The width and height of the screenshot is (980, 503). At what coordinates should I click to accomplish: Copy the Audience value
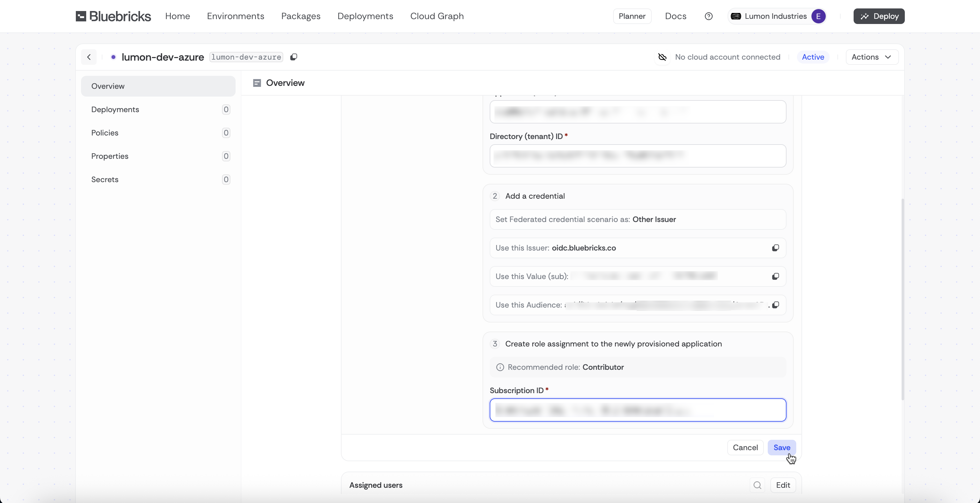(775, 305)
